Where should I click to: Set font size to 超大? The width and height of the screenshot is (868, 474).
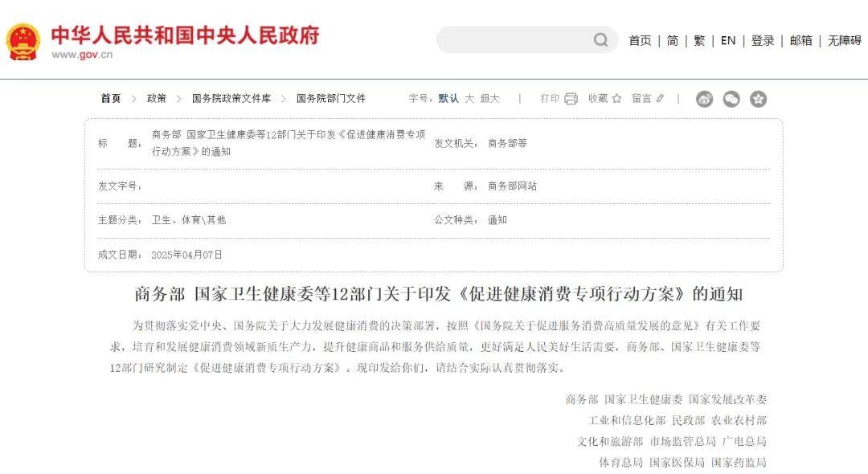point(490,99)
